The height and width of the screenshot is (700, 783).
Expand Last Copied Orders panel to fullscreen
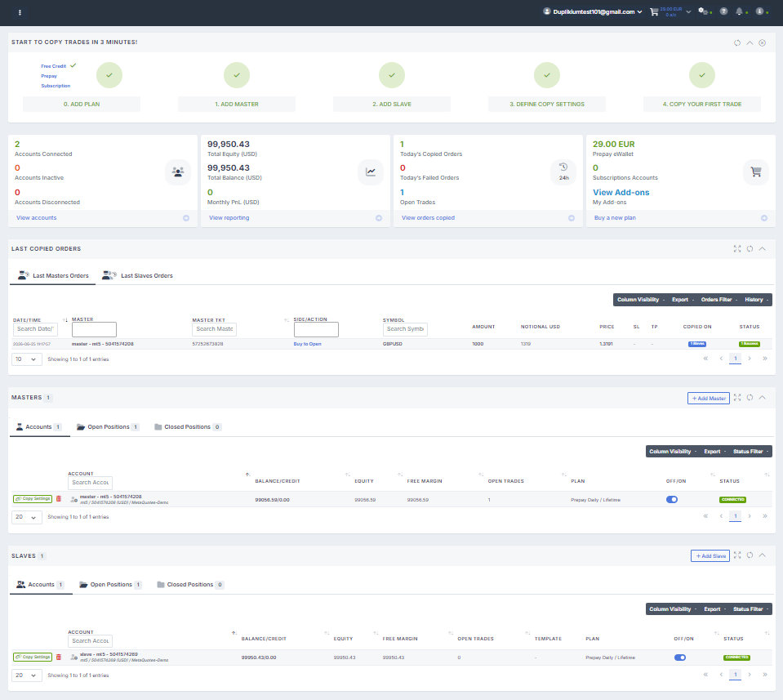[x=737, y=249]
